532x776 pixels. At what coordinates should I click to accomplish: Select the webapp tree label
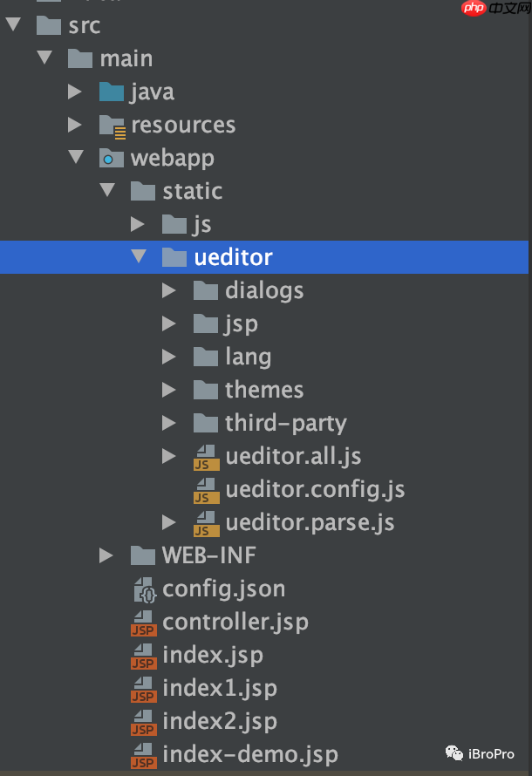172,159
